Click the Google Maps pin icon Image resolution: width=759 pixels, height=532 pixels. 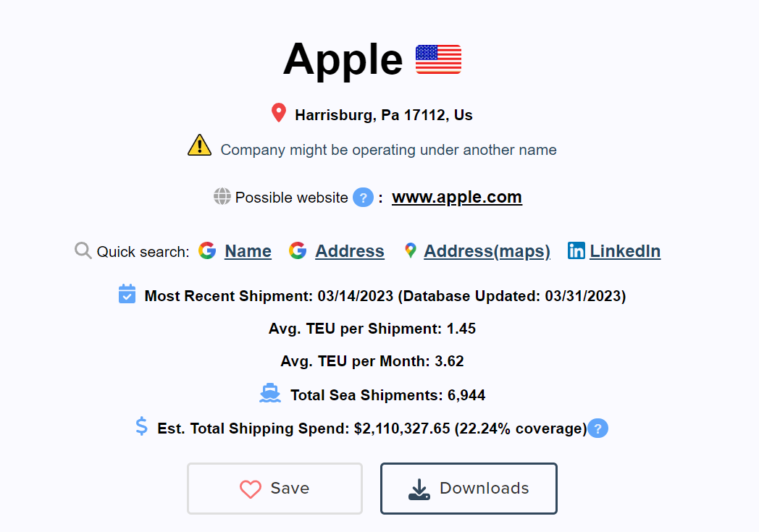click(411, 250)
